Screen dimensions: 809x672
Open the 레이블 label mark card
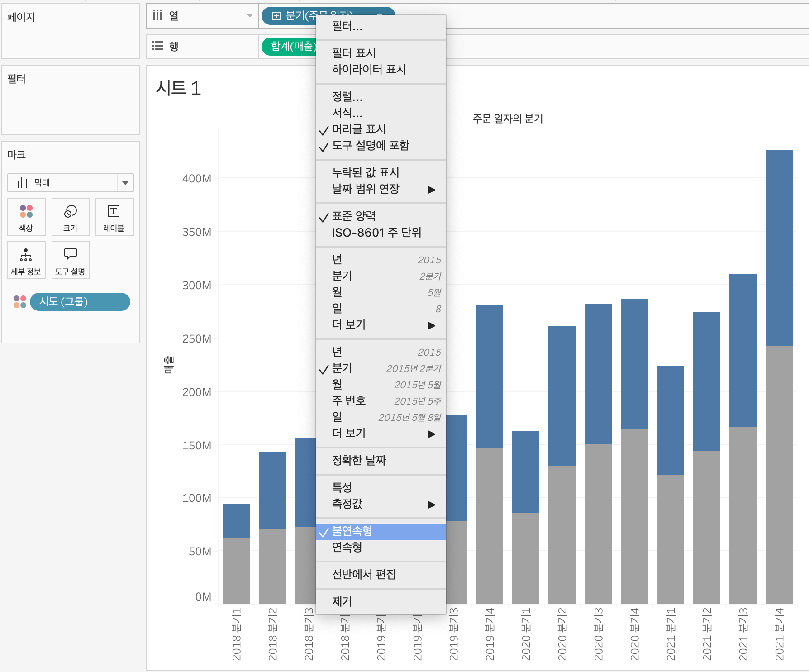tap(114, 217)
